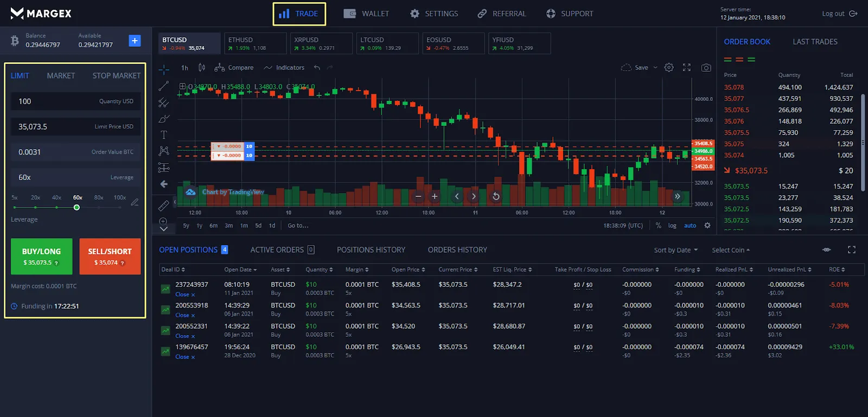Toggle auto scale on chart
This screenshot has height=417, width=868.
tap(690, 226)
